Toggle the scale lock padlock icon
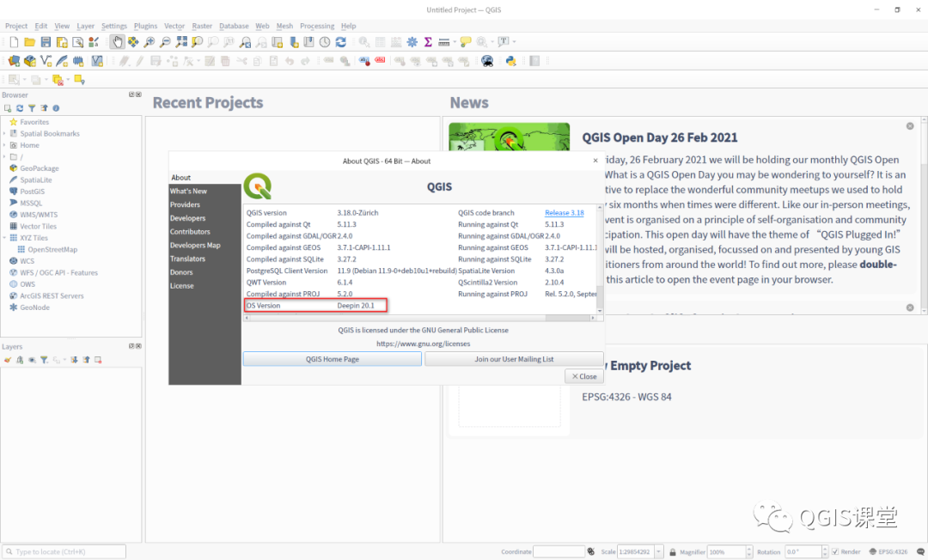 (672, 551)
